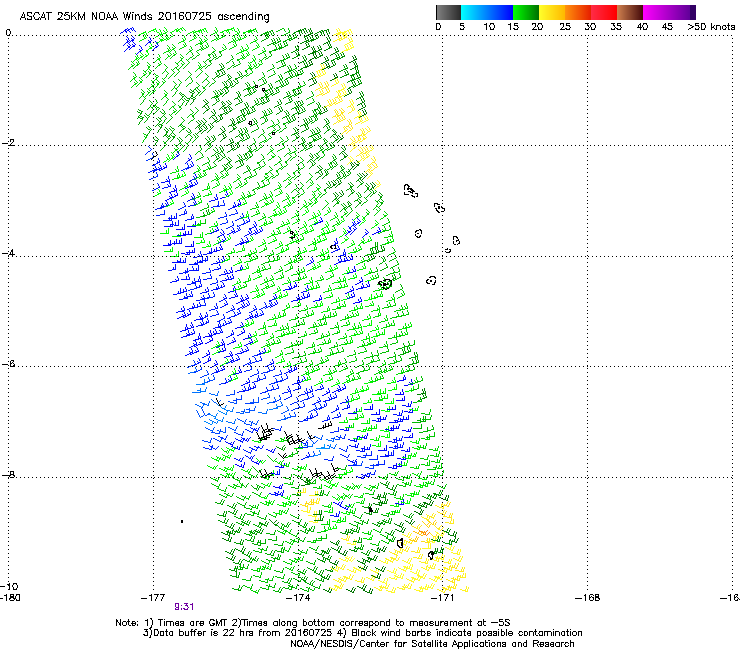
Task: Click the isolated black dot west of the swath
Action: (x=182, y=522)
